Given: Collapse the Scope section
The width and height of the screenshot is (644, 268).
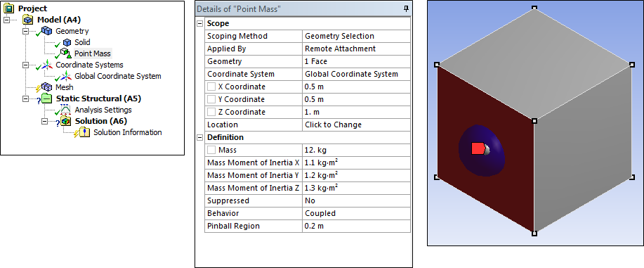Looking at the screenshot, I should pos(200,23).
